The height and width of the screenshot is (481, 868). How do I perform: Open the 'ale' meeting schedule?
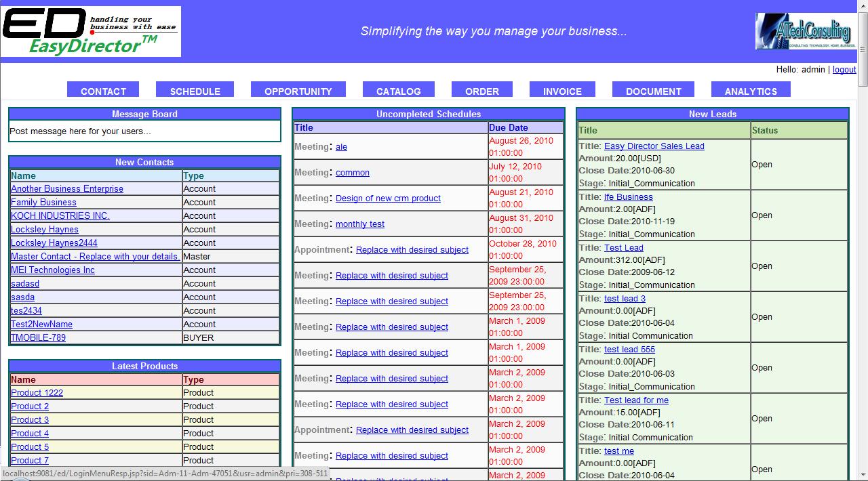pos(341,147)
